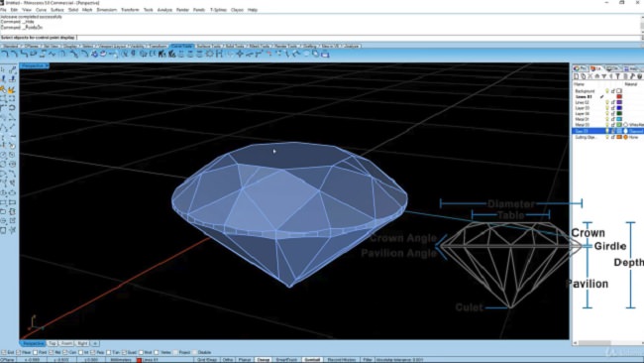Switch to the Right viewport tab
The image size is (644, 363).
(x=82, y=343)
